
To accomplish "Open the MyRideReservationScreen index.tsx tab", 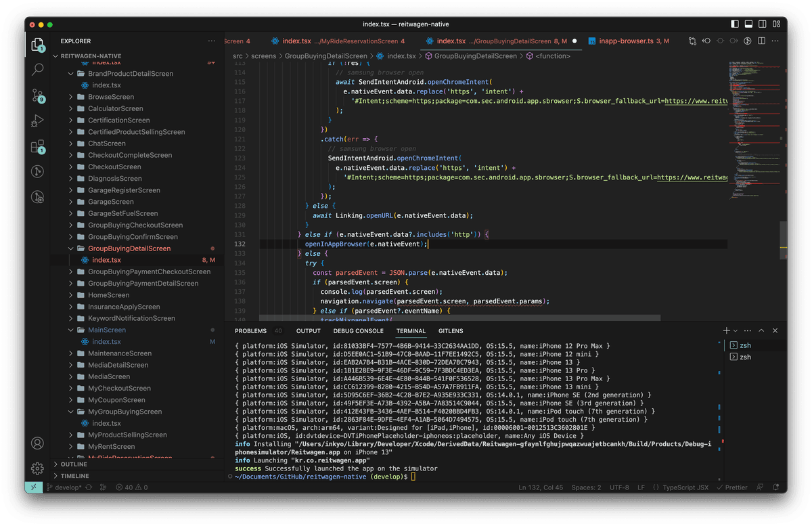I will pos(337,41).
